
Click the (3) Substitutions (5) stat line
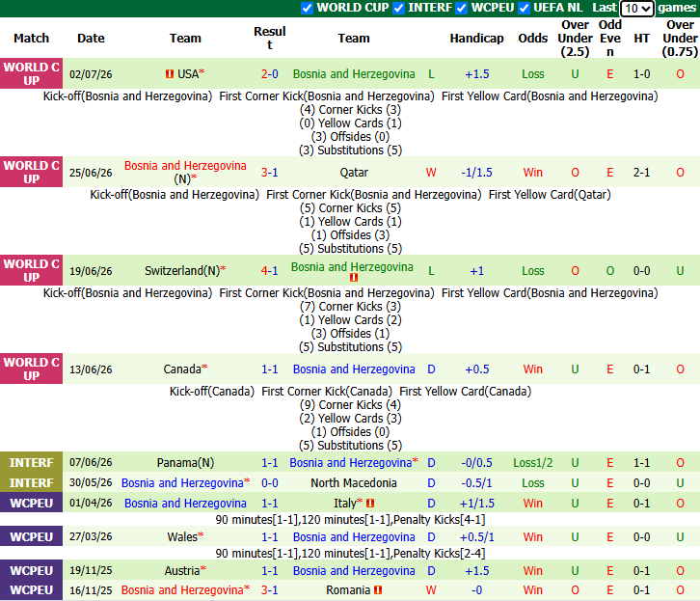click(350, 150)
